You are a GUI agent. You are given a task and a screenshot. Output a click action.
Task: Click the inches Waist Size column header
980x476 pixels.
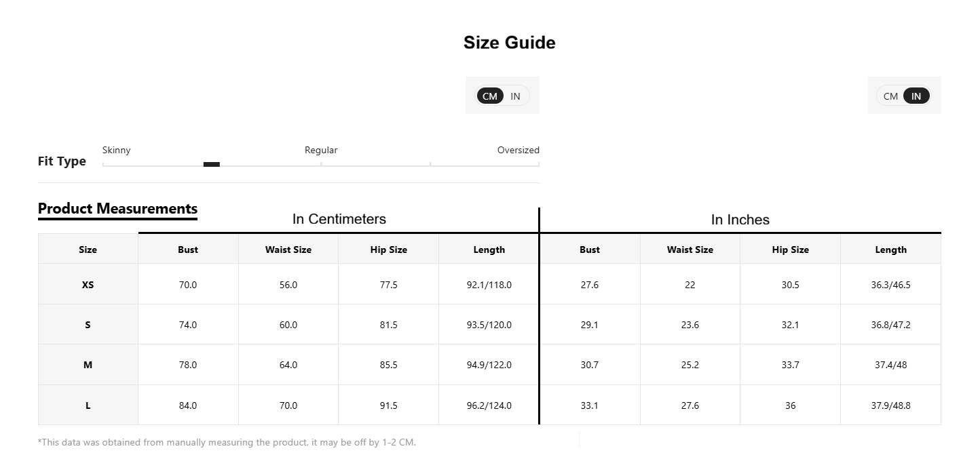(x=690, y=250)
